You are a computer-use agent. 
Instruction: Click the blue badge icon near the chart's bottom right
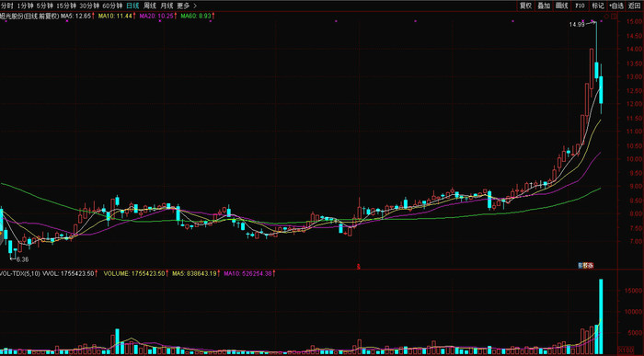[x=586, y=266]
